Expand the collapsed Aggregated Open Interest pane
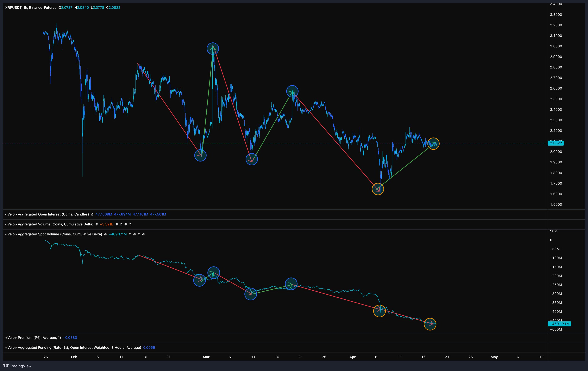This screenshot has height=371, width=588. (x=47, y=214)
